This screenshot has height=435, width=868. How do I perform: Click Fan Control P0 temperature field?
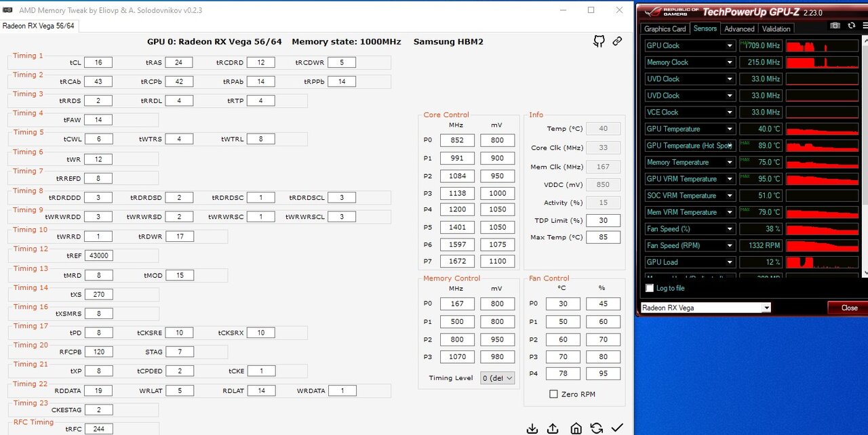[x=562, y=303]
